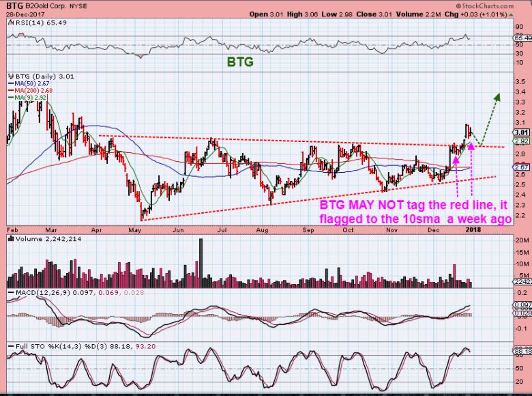Click the 2.67 price tag on right axis
Screen dimensions: 532x396
coord(521,167)
